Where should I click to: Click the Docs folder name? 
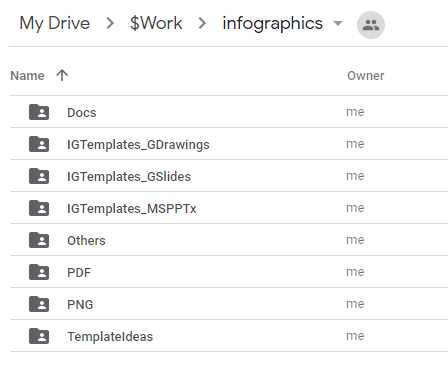82,113
